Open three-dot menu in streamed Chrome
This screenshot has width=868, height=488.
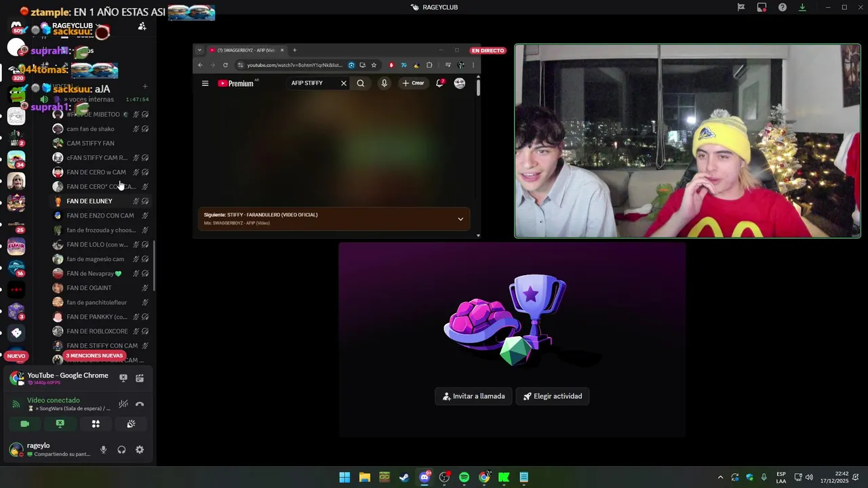473,65
